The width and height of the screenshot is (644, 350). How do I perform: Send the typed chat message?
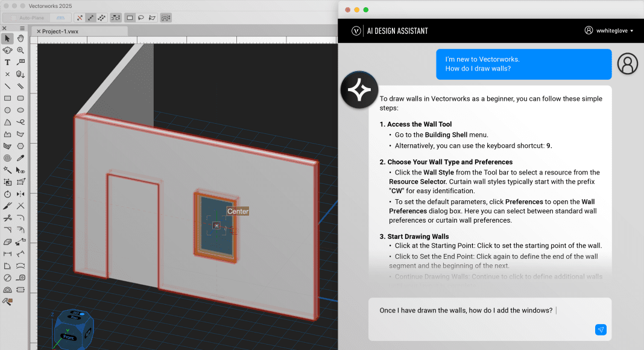pyautogui.click(x=600, y=329)
